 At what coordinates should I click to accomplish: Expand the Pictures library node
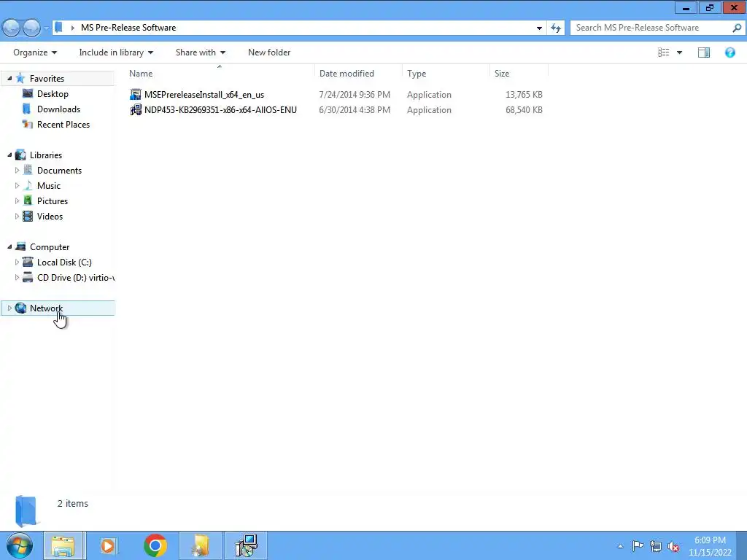point(18,201)
